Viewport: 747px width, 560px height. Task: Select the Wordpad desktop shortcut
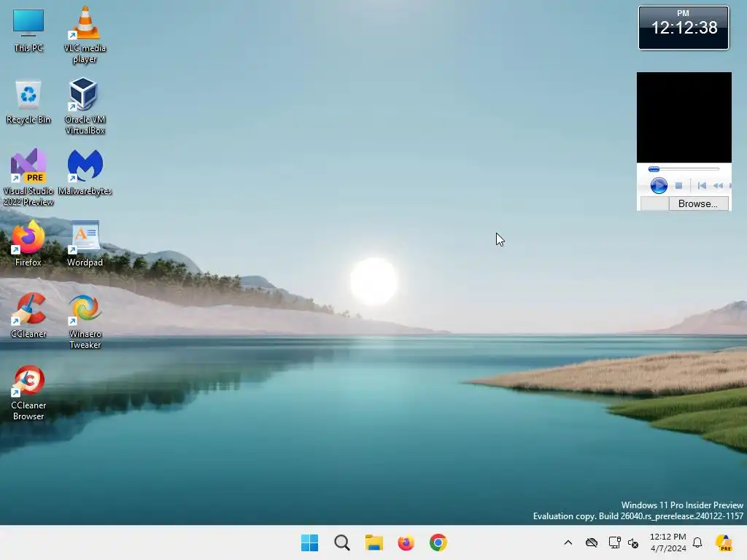[x=85, y=244]
